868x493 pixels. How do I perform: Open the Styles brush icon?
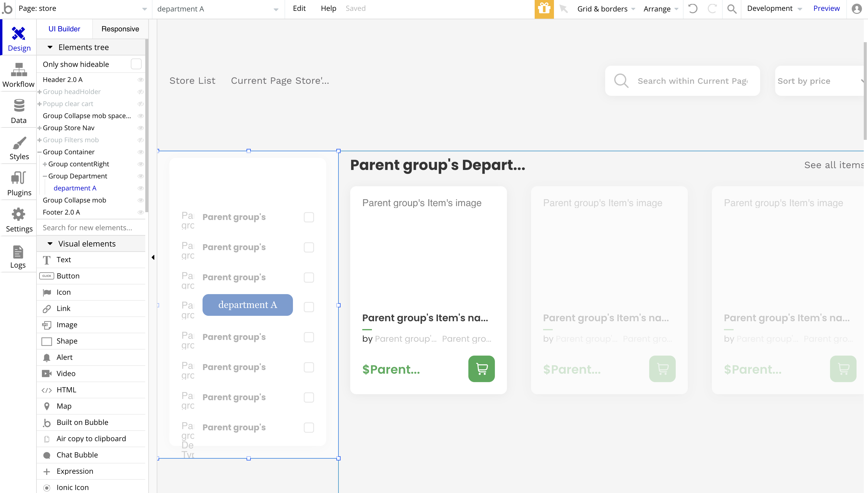click(19, 147)
